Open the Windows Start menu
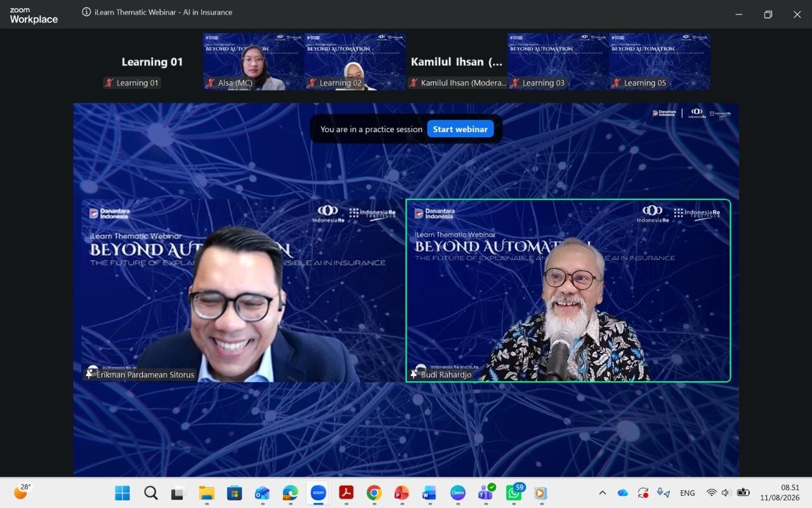Screen dimensions: 812x508 (122, 493)
